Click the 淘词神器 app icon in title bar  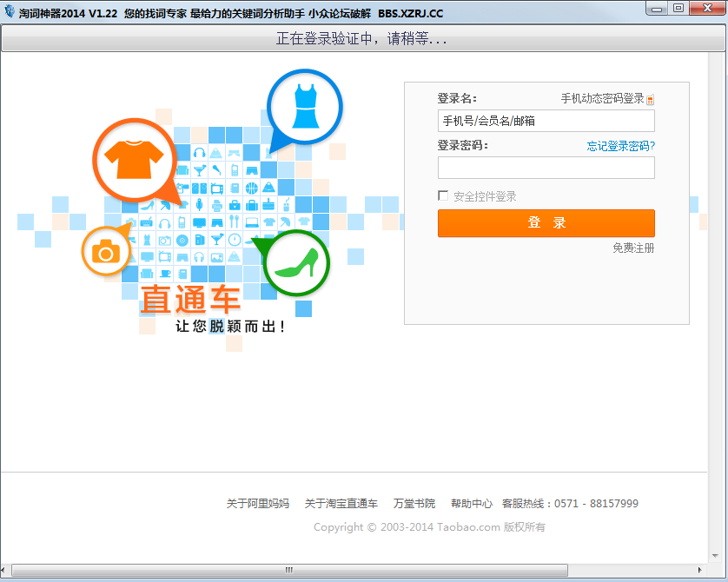[x=10, y=13]
